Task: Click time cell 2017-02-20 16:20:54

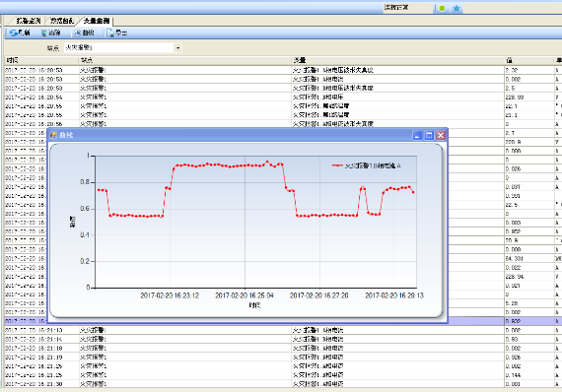Action: pos(41,98)
